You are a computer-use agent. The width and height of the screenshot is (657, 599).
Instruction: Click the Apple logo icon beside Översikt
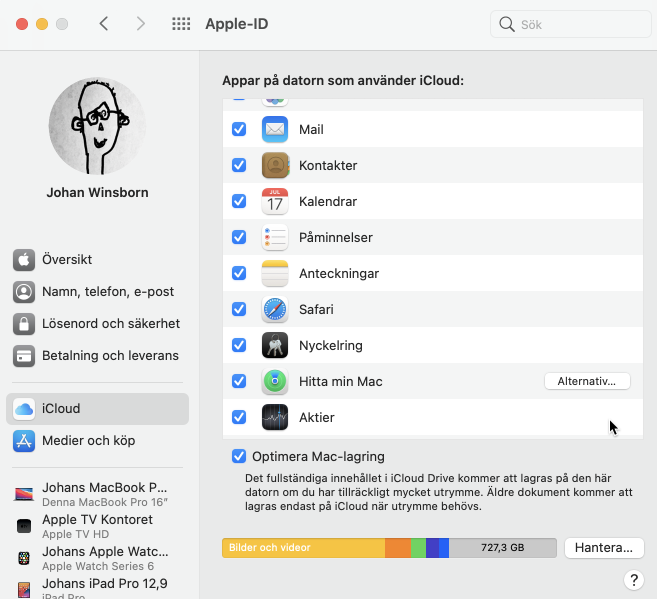[24, 260]
